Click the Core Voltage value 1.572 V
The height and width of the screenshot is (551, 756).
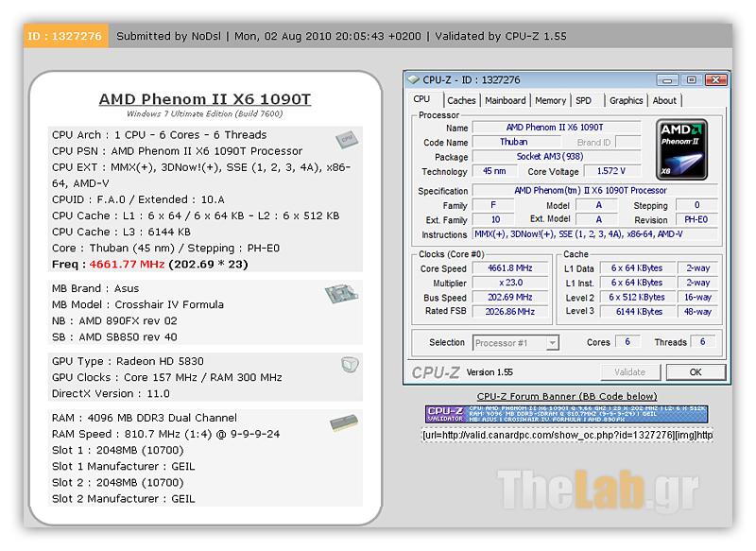click(611, 171)
